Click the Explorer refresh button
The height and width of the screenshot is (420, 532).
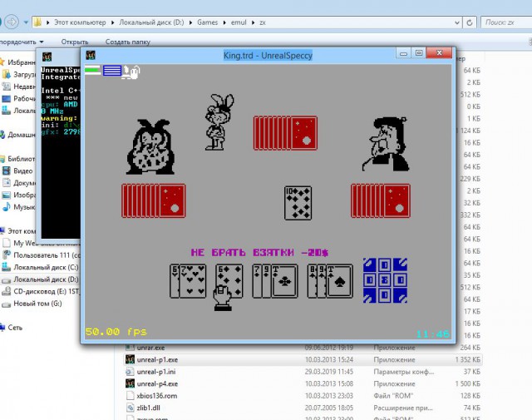470,22
